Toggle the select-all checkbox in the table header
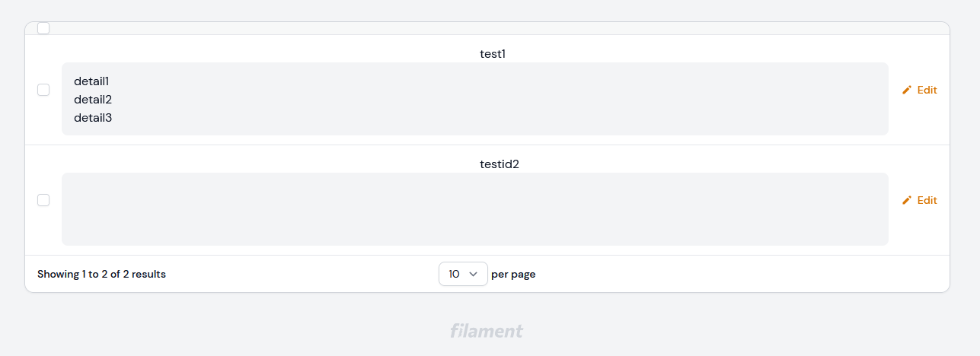Image resolution: width=980 pixels, height=356 pixels. pos(43,28)
